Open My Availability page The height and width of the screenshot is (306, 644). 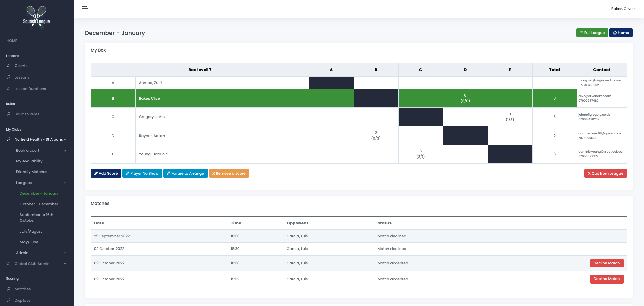(x=29, y=161)
